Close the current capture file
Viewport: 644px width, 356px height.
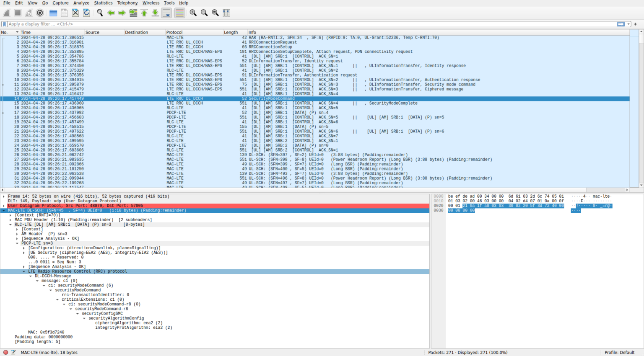point(75,13)
